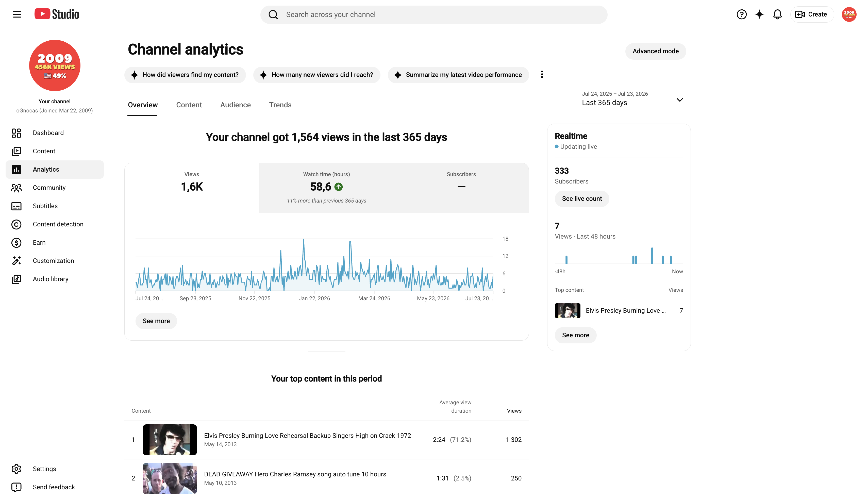Open the Elvis thumbnail in the Realtime panel
868x500 pixels.
[567, 310]
